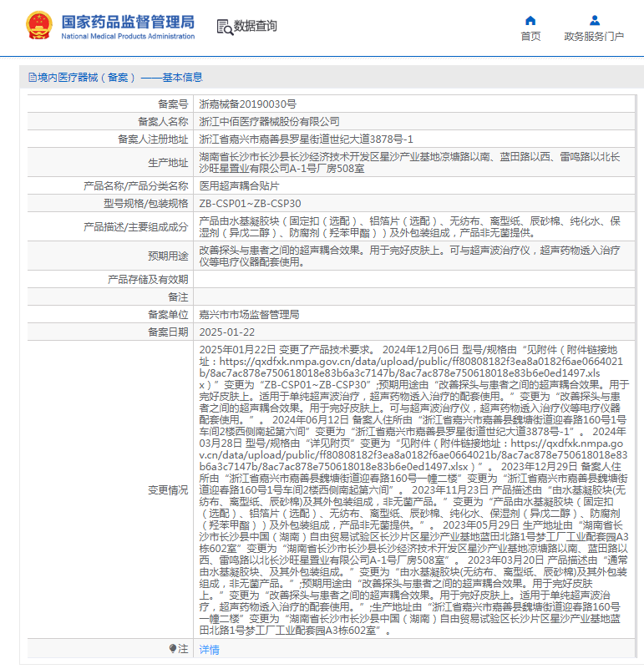Click the 备案人名称 row label
The width and height of the screenshot is (644, 669).
click(x=163, y=122)
